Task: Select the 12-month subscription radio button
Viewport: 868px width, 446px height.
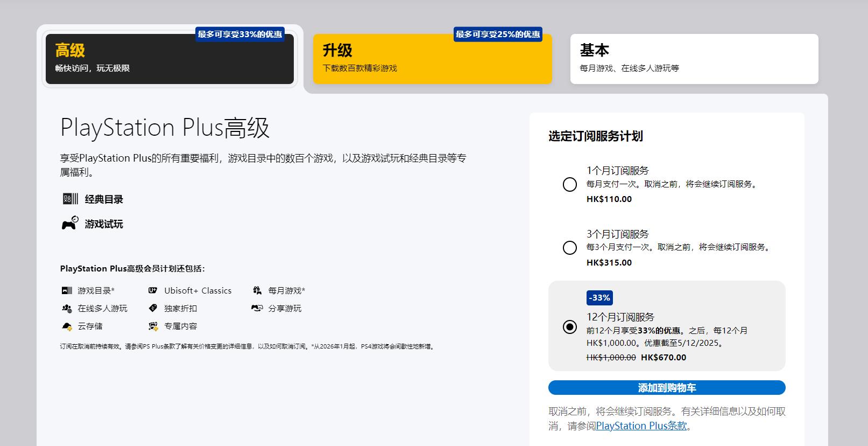Action: pos(569,327)
